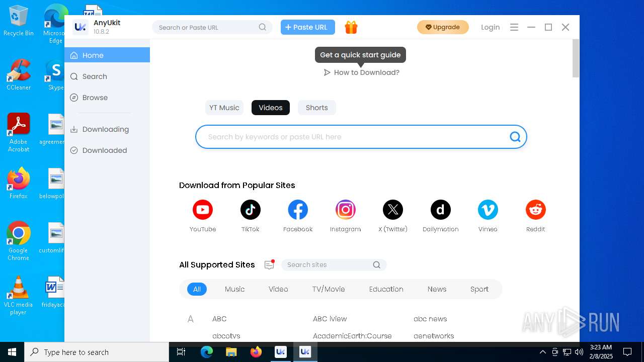
Task: Focus the Windows taskbar search box
Action: click(x=97, y=352)
